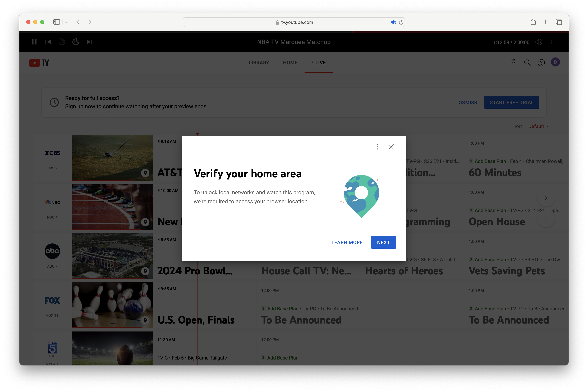
Task: Reload the page in Safari
Action: 401,22
